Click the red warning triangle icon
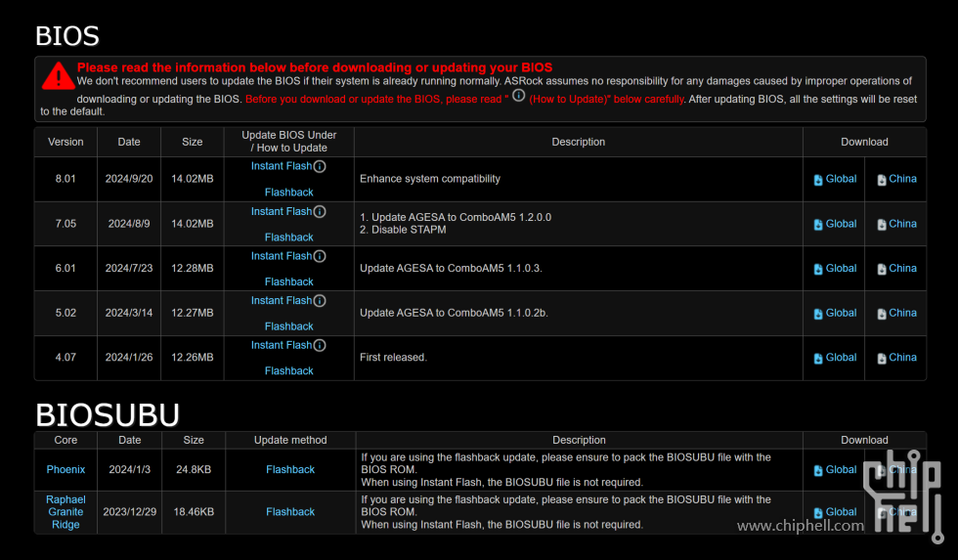The height and width of the screenshot is (560, 958). click(x=58, y=75)
